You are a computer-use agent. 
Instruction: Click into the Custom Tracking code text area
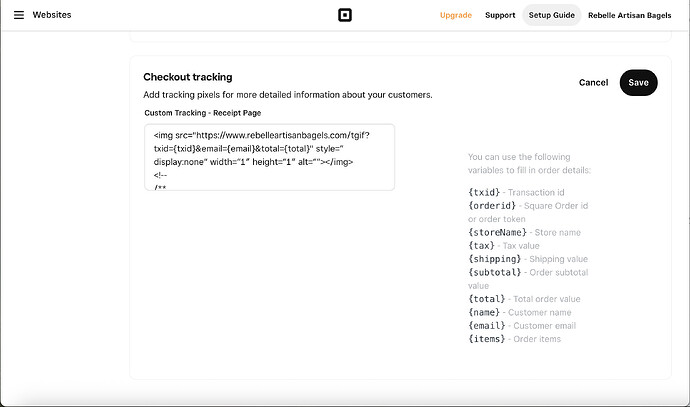(269, 156)
